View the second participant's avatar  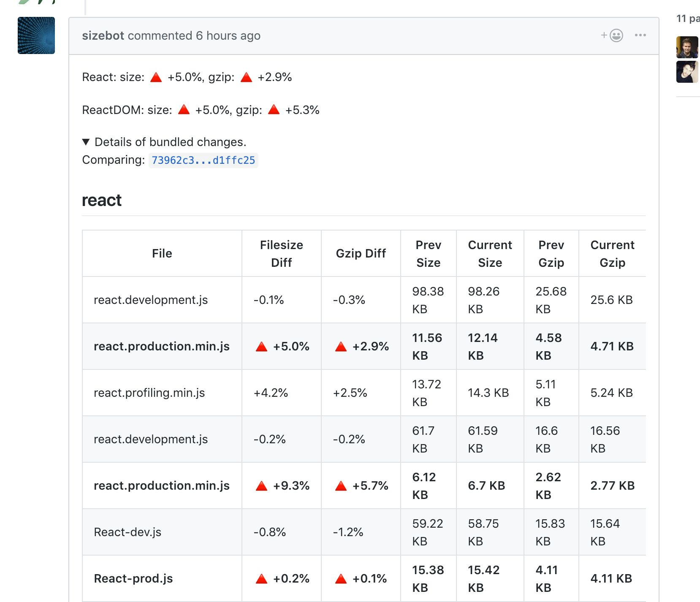pyautogui.click(x=687, y=72)
